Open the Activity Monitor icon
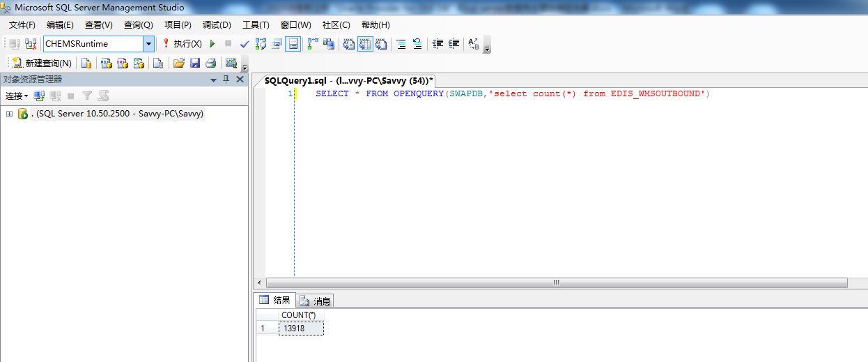 (231, 63)
